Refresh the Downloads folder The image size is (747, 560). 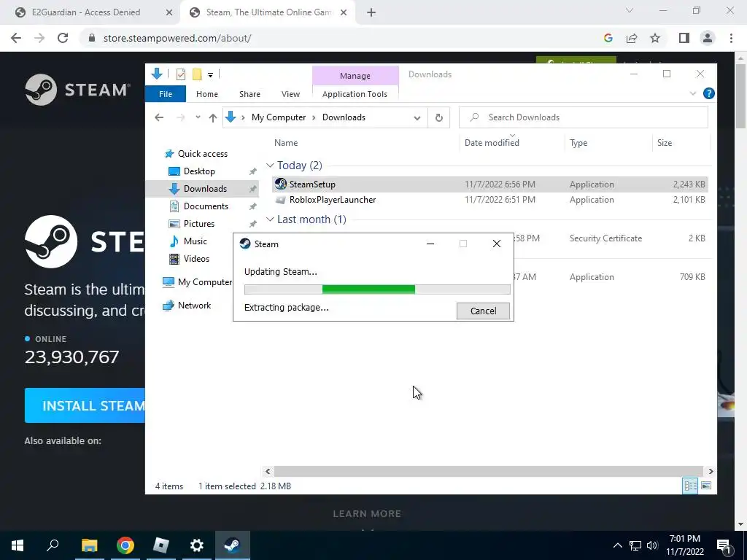(x=438, y=117)
